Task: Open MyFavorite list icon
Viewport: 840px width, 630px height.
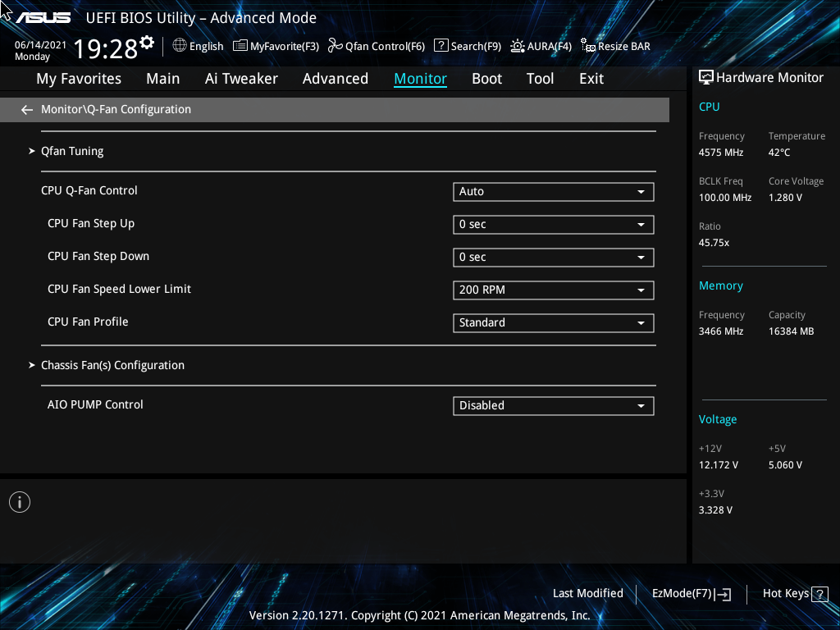Action: [x=240, y=46]
